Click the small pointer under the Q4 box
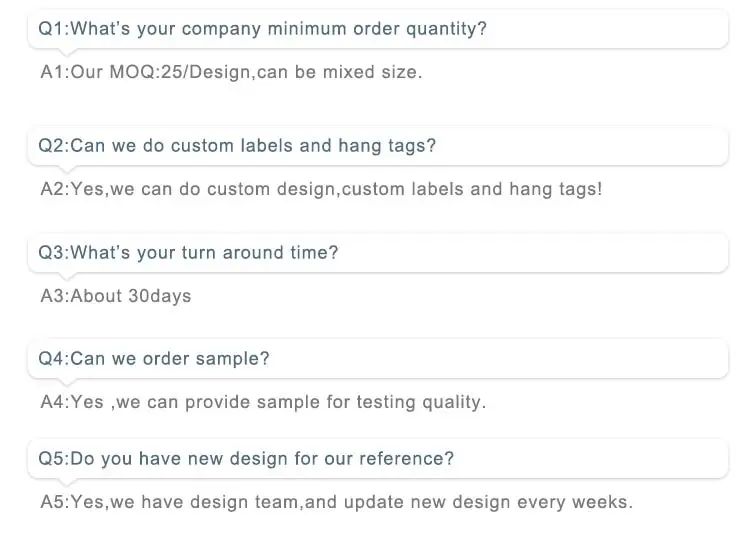Viewport: 750px width, 537px height. click(66, 382)
